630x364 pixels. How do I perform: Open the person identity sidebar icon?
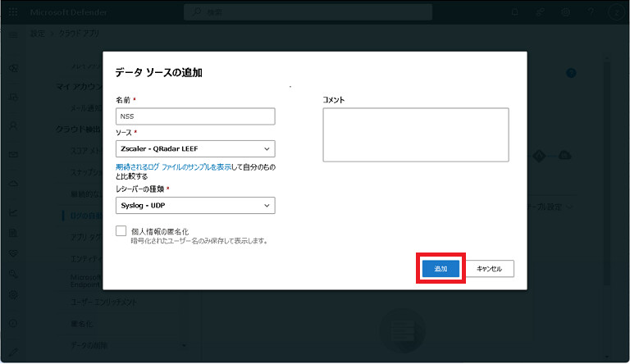click(x=13, y=125)
